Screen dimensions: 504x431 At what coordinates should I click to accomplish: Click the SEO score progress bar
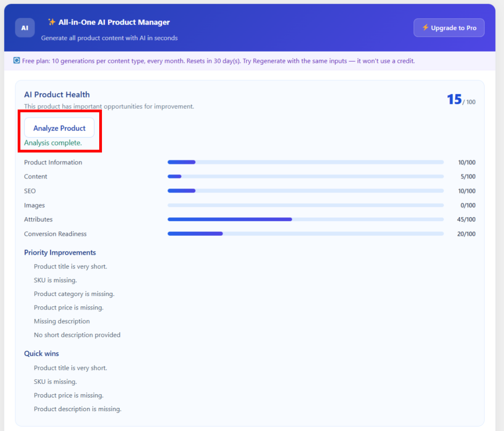tap(305, 191)
